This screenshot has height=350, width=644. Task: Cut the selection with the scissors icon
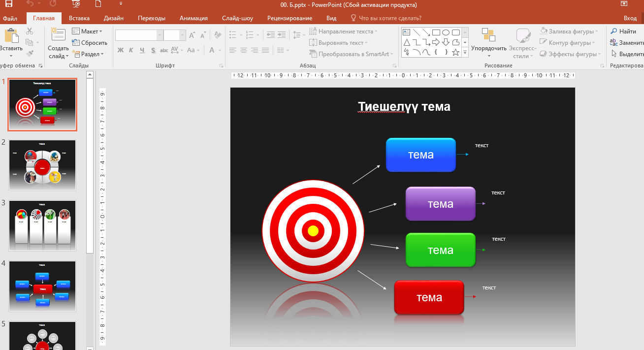[29, 31]
